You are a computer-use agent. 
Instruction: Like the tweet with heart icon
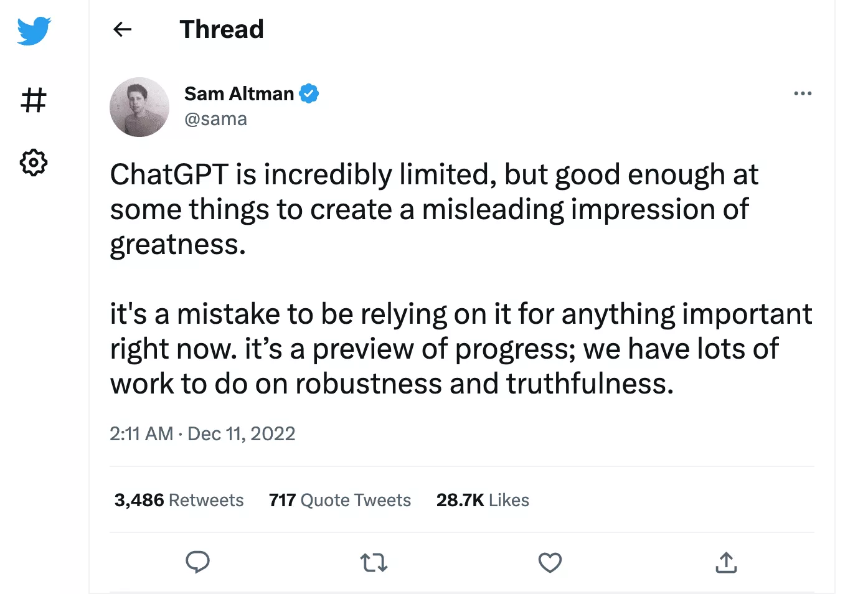tap(550, 562)
